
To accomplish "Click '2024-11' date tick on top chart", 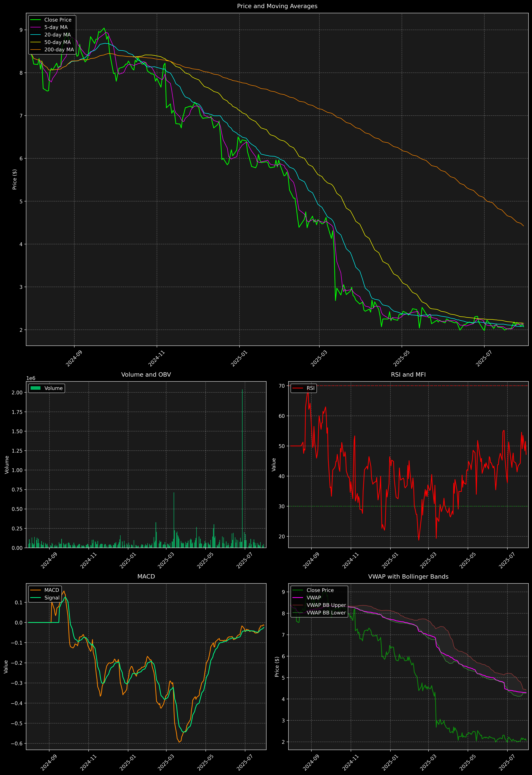I will pyautogui.click(x=156, y=358).
